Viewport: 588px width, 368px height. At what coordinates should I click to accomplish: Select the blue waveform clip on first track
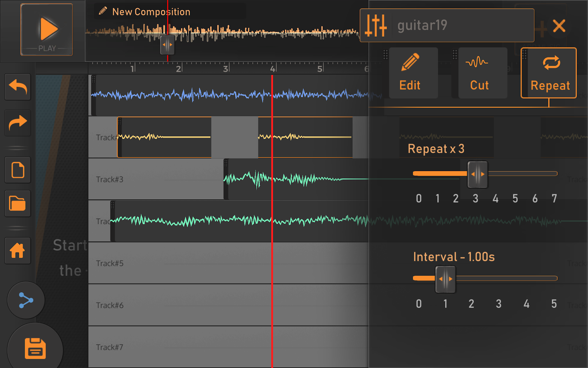[x=230, y=95]
